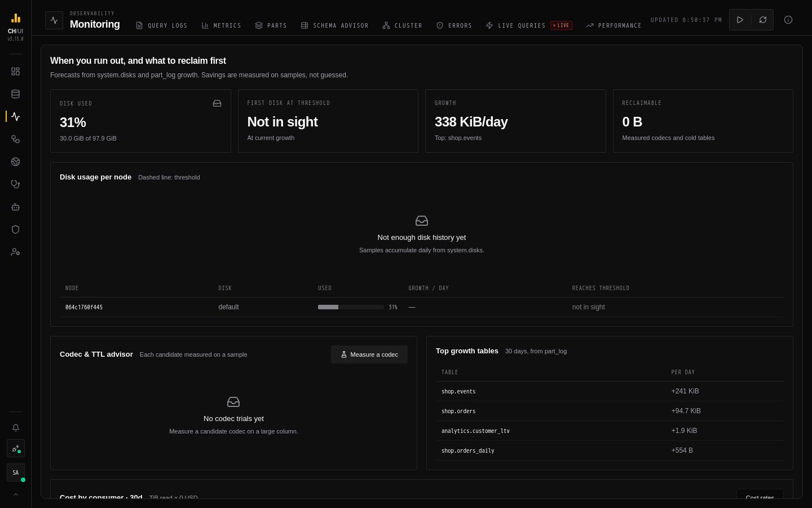This screenshot has width=812, height=508.
Task: Switch to the Schema Advisor tab
Action: pyautogui.click(x=334, y=25)
